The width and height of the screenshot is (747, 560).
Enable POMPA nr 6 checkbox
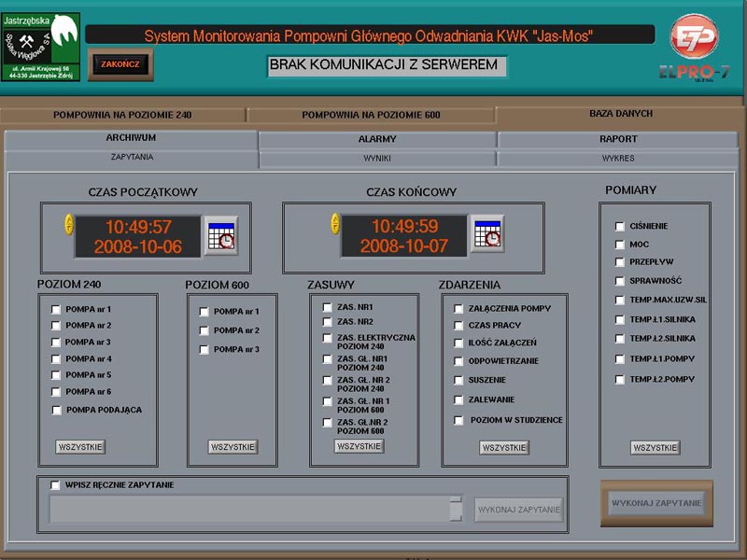(56, 392)
